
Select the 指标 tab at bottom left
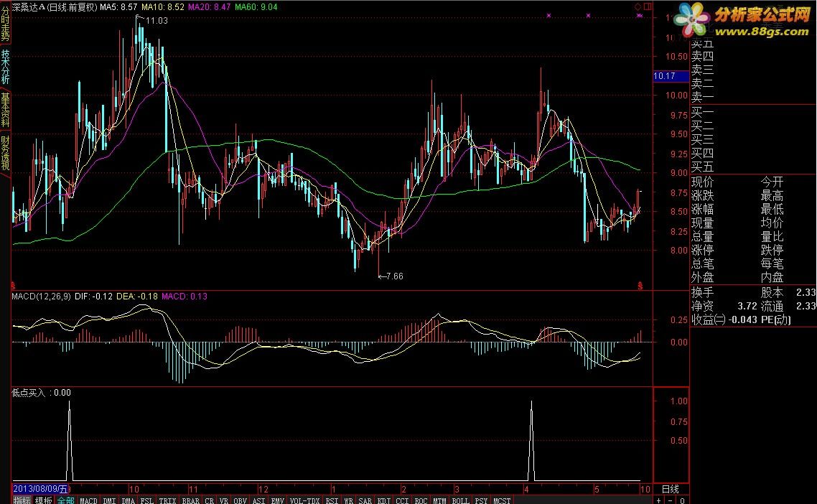[22, 500]
